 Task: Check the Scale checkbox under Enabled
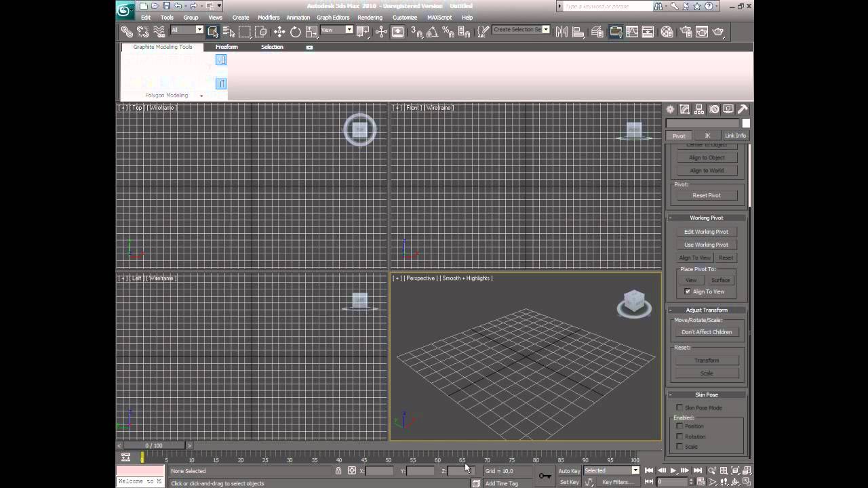[679, 447]
